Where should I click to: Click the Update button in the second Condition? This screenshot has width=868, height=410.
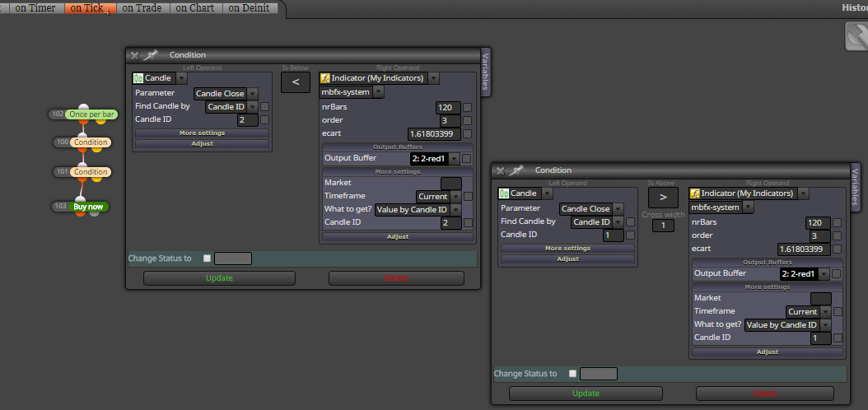coord(586,394)
